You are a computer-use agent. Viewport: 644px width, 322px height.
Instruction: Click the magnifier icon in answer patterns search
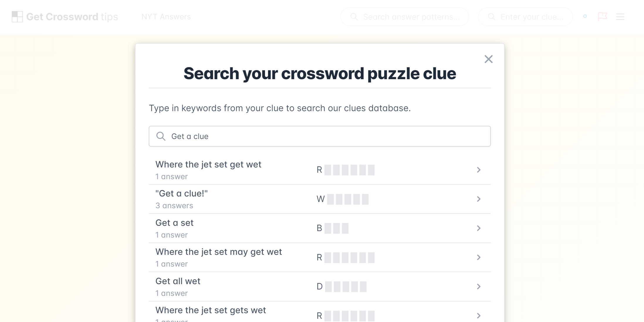click(x=354, y=17)
